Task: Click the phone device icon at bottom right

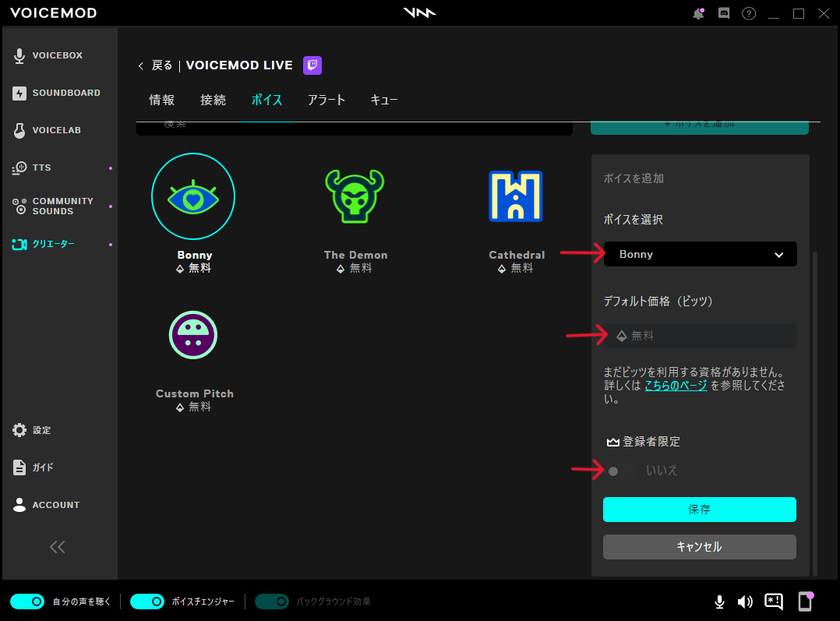Action: click(x=805, y=602)
